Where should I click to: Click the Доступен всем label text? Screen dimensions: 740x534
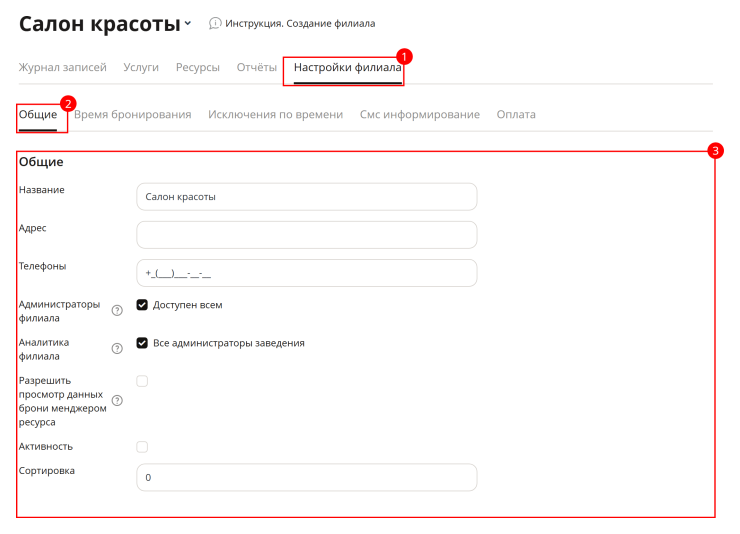(x=187, y=305)
